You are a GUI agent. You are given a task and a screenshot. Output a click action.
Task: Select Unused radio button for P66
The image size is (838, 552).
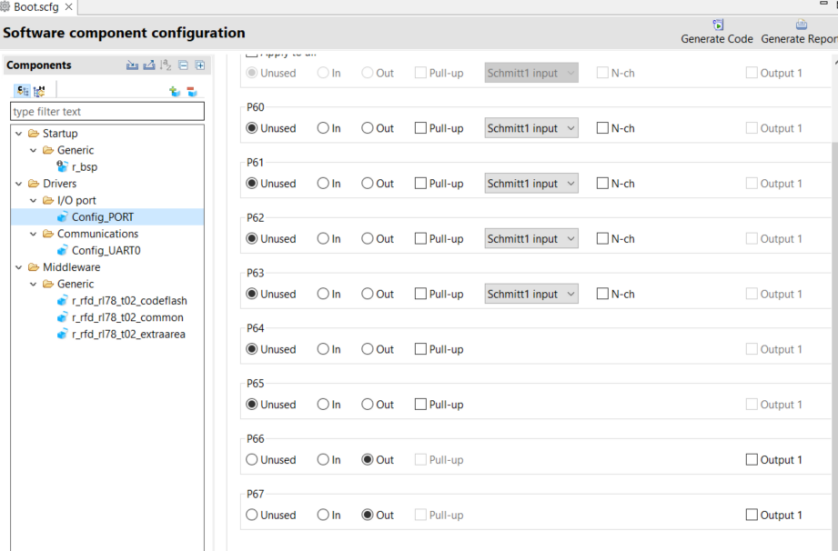(x=252, y=459)
